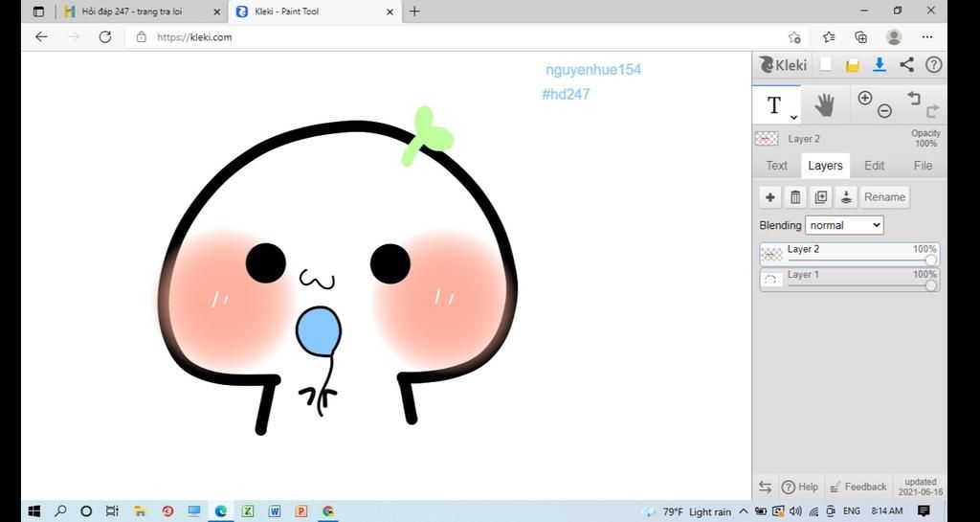This screenshot has width=980, height=522.
Task: Open Excel from the taskbar
Action: tap(248, 511)
